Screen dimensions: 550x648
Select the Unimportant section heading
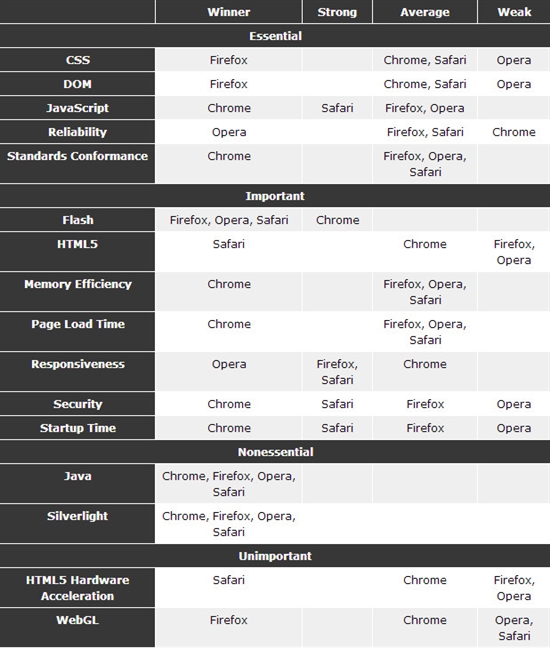pos(275,556)
